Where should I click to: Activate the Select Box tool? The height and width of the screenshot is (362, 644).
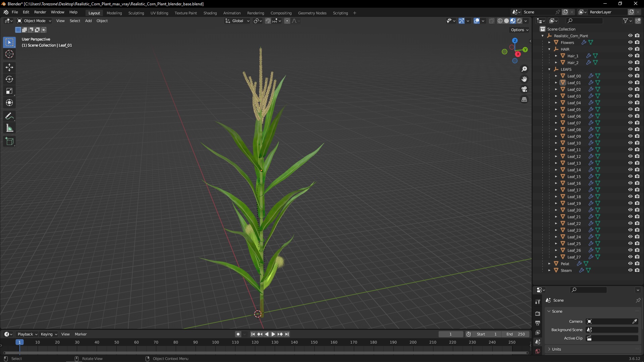(x=9, y=42)
